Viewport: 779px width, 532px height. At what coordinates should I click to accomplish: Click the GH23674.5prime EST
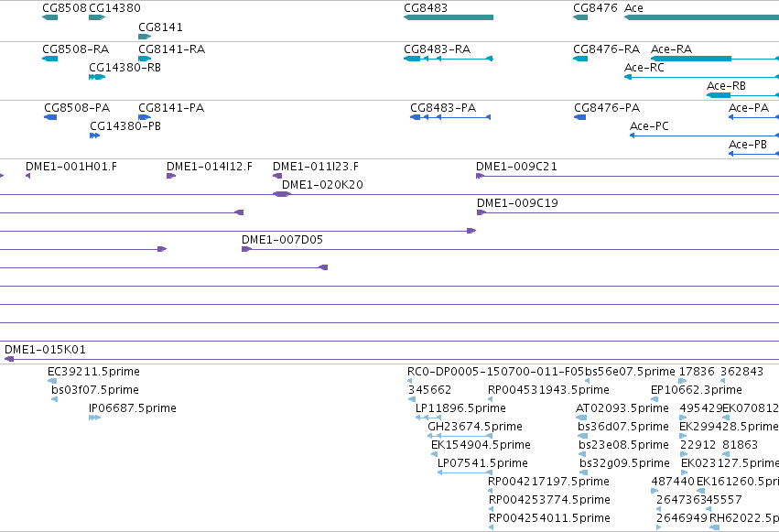pyautogui.click(x=460, y=436)
